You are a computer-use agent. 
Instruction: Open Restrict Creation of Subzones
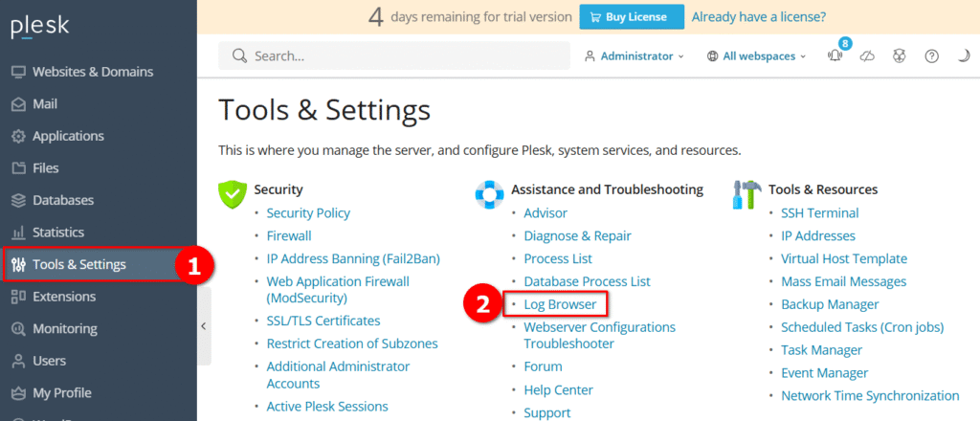[352, 343]
